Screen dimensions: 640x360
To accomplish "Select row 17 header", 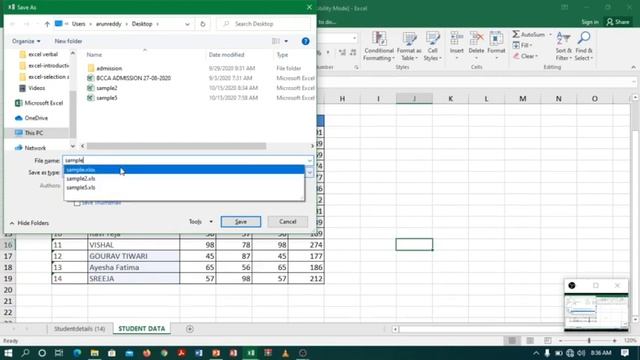I will point(8,256).
